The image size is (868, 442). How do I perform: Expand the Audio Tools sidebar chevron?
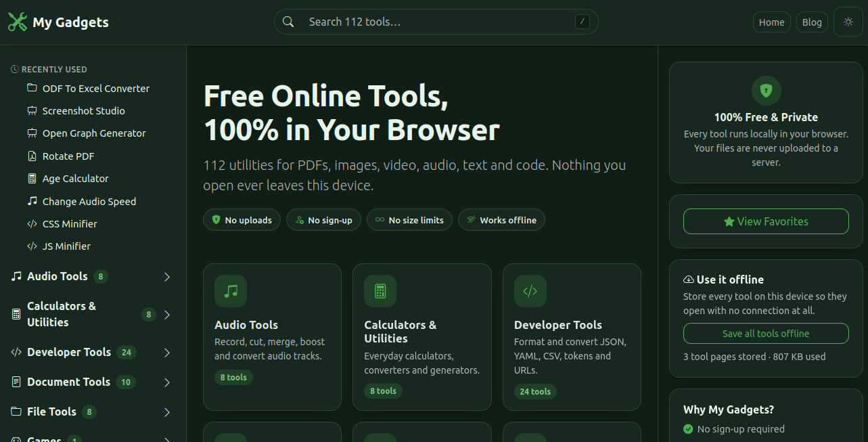click(x=167, y=277)
